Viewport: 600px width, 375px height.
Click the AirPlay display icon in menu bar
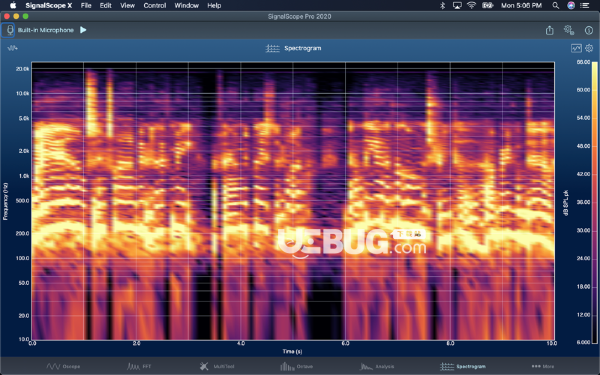tap(457, 5)
